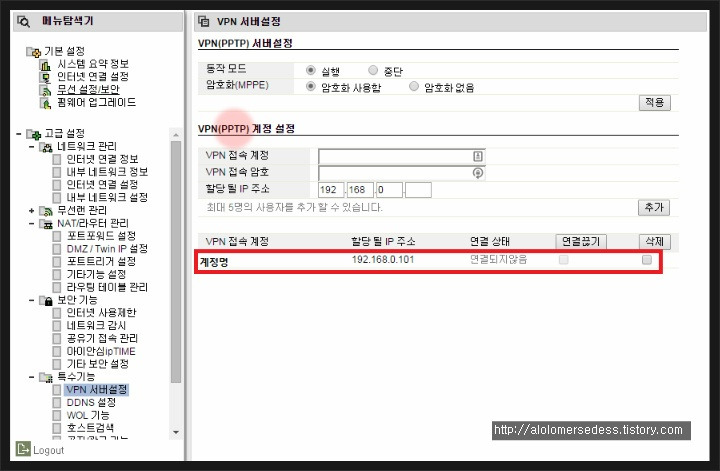Click the page icon next to VPN 서버설정
Screen dimensions: 720x471
coord(56,390)
